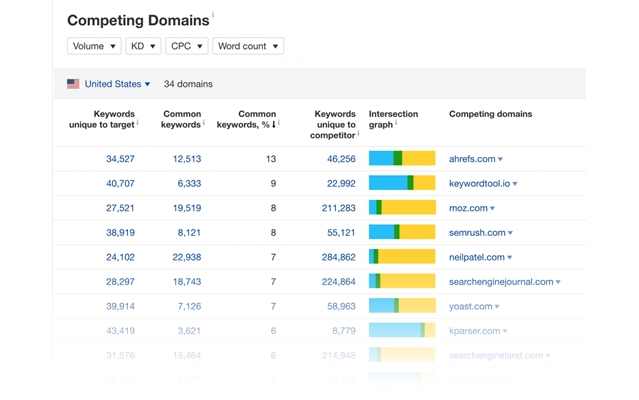Click the 12,513 common keywords value for ahrefs.com

coord(186,159)
